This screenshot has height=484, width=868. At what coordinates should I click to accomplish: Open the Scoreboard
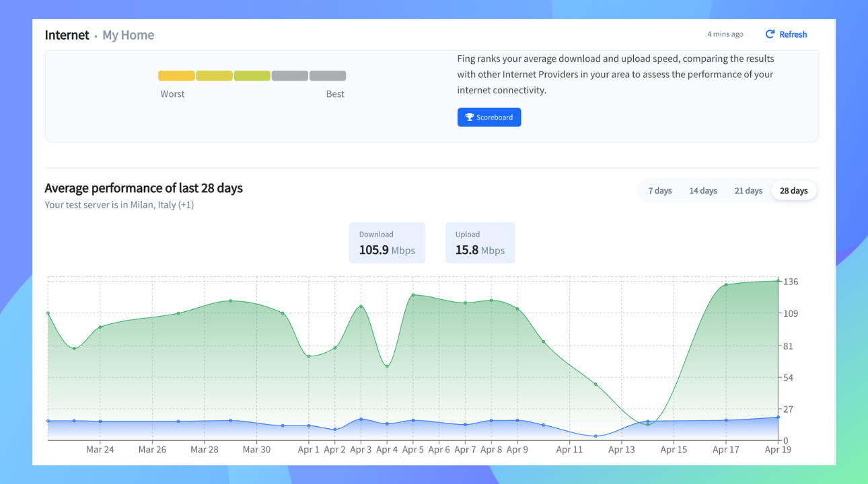(x=489, y=118)
